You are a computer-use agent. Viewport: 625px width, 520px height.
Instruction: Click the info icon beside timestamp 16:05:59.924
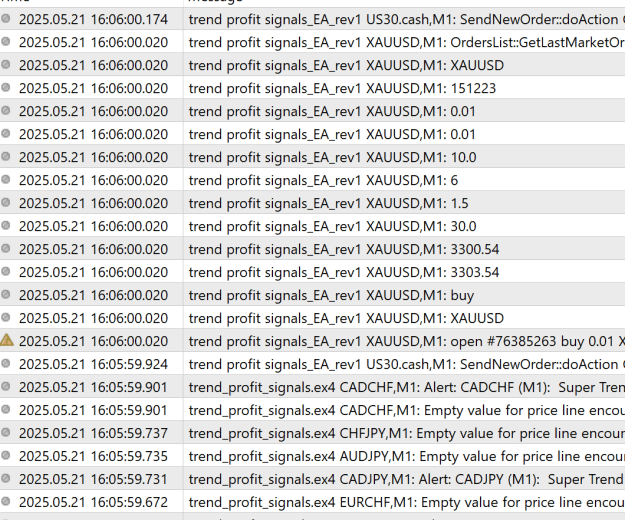[6, 363]
